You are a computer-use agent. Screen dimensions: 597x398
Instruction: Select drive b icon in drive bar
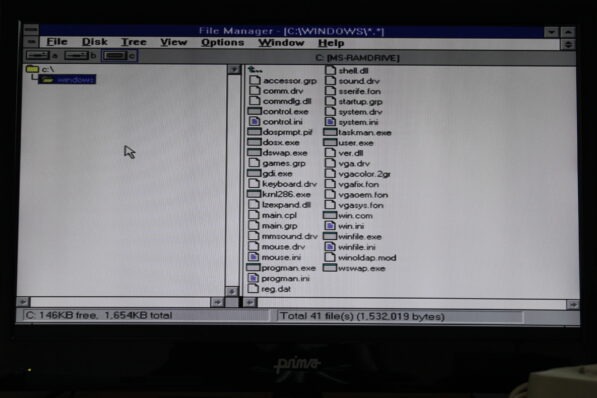[76, 56]
